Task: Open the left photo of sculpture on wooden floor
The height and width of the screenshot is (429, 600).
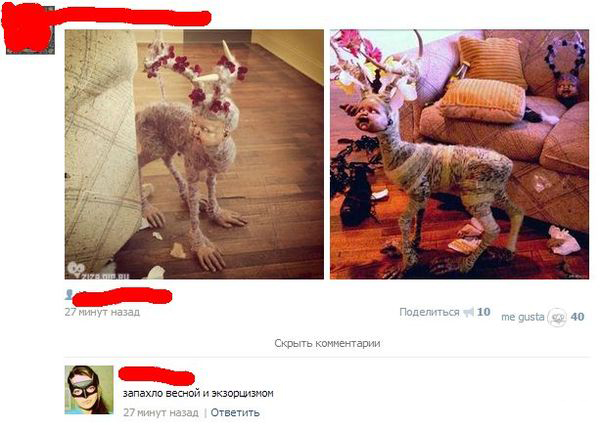Action: pos(194,154)
